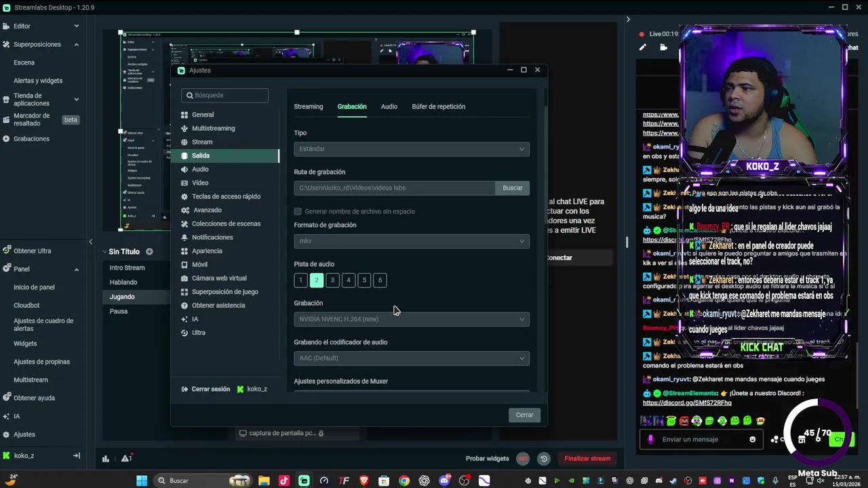
Task: Click the logout arrow next to koko_z
Action: coord(76,455)
